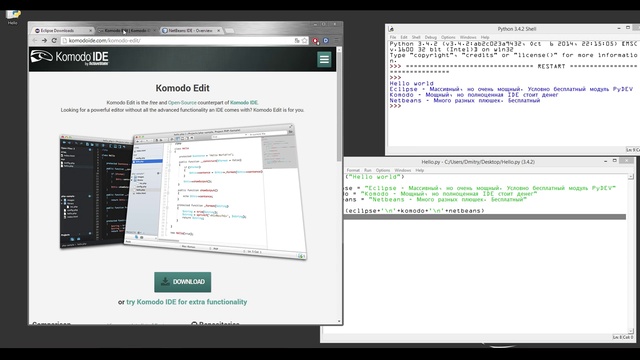The height and width of the screenshot is (360, 640).
Task: Click the Eclipse output line in Python Shell
Action: pos(511,89)
